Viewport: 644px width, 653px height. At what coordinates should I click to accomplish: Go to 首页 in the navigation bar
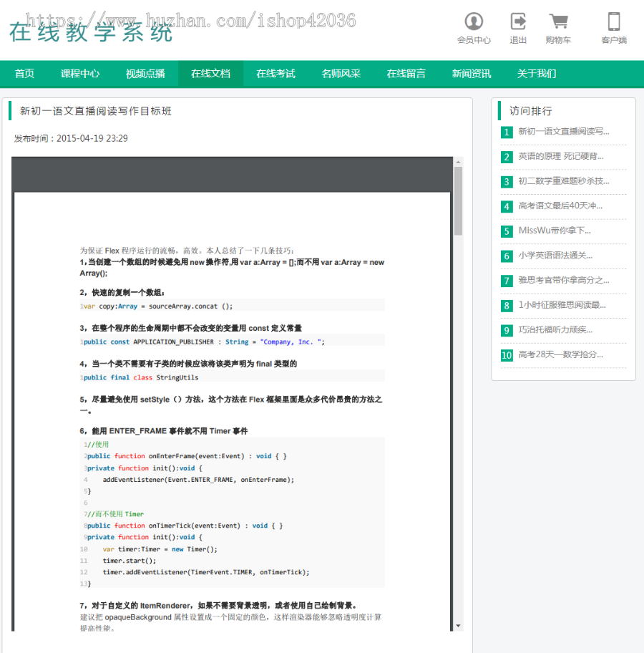pyautogui.click(x=24, y=74)
